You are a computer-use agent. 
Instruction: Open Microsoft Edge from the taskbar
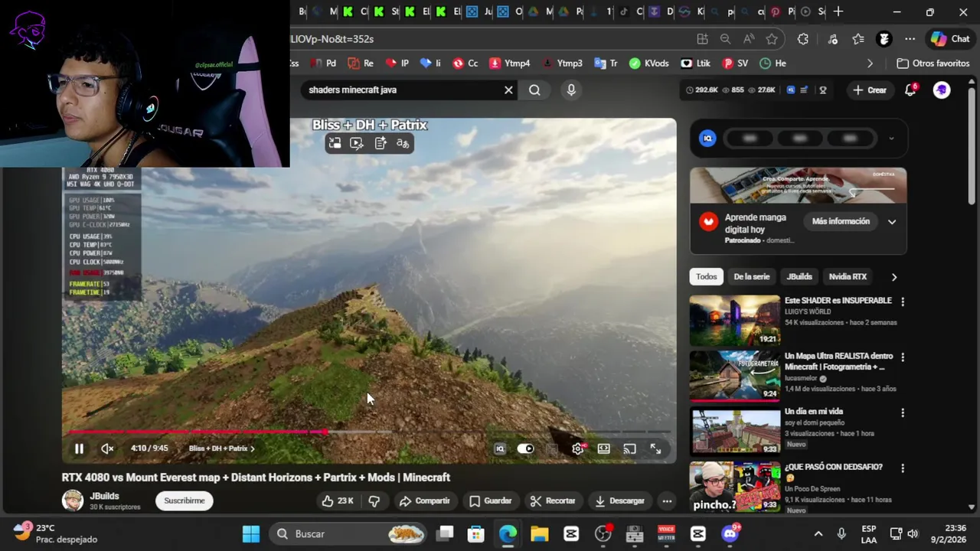(508, 533)
